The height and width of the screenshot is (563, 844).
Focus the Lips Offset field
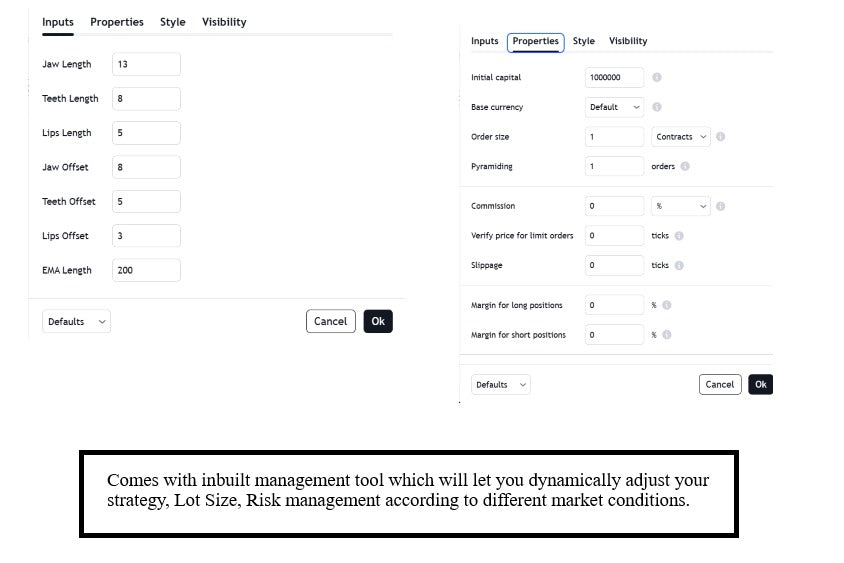tap(146, 236)
